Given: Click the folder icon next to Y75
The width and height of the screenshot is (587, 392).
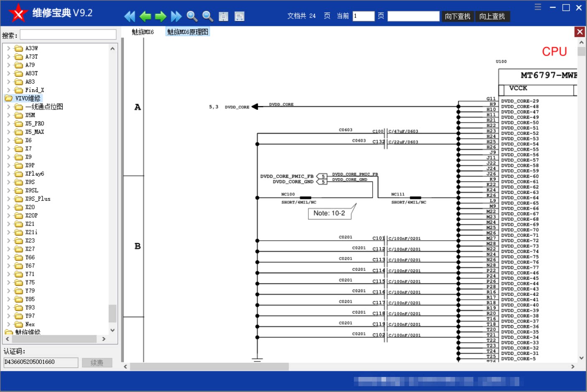Looking at the screenshot, I should coord(19,283).
